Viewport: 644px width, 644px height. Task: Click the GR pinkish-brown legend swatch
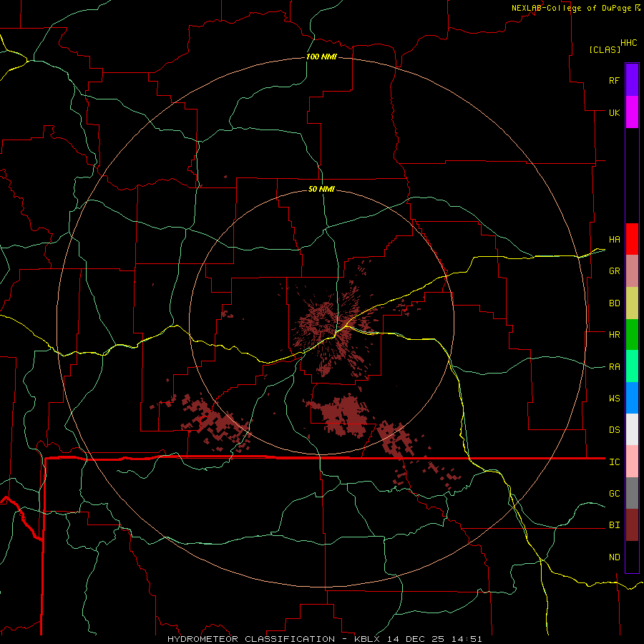coord(632,271)
